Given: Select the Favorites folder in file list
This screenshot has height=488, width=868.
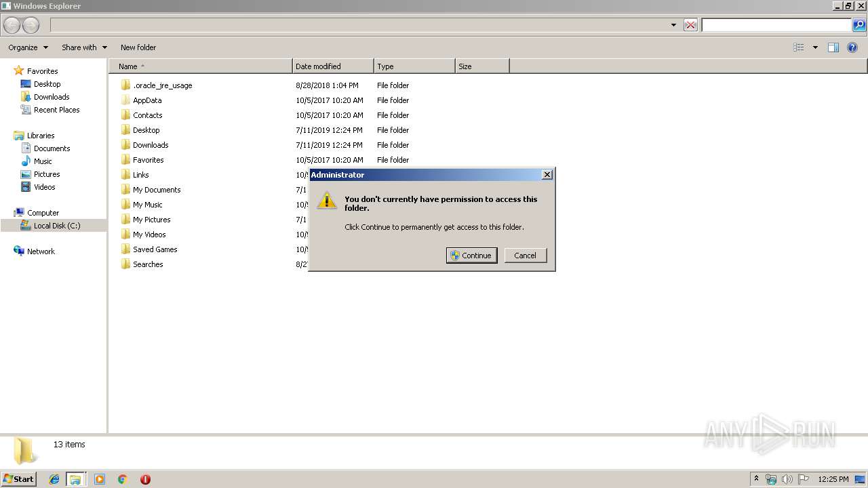Looking at the screenshot, I should pos(148,160).
